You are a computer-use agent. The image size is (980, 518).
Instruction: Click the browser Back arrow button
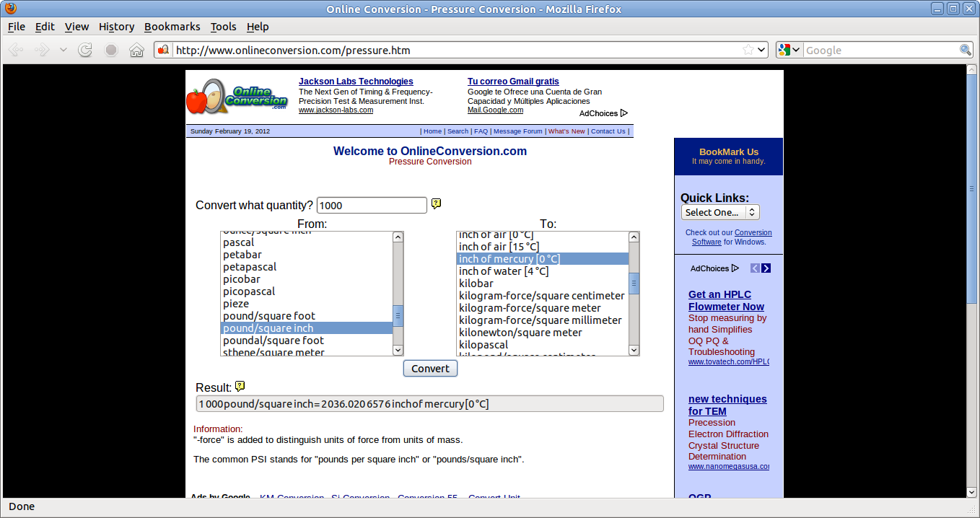click(x=17, y=51)
